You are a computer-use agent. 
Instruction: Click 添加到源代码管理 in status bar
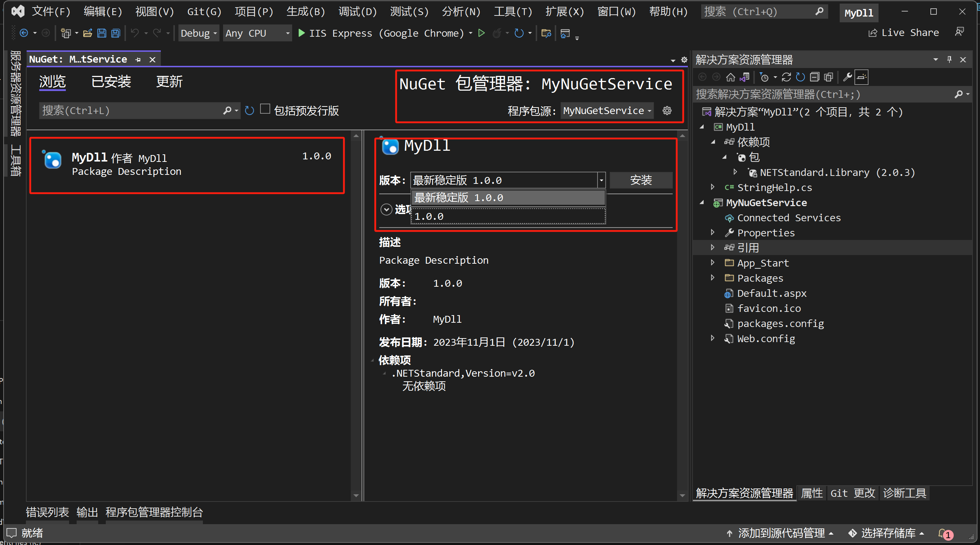[x=780, y=533]
